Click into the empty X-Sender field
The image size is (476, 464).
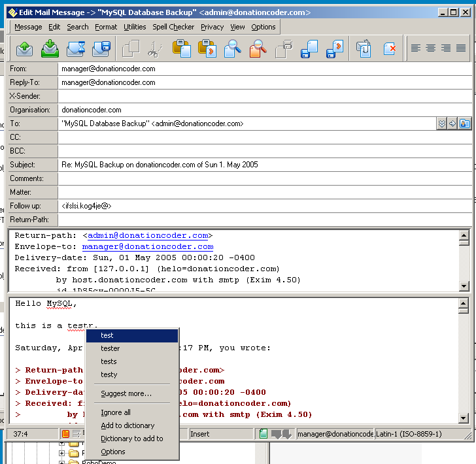coord(265,96)
